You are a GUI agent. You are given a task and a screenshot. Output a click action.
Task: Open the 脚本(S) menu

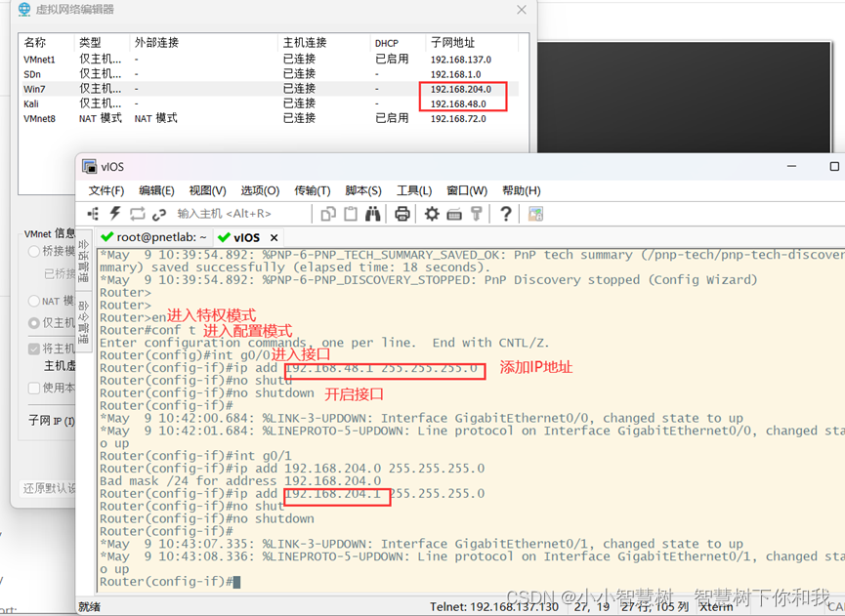[363, 190]
